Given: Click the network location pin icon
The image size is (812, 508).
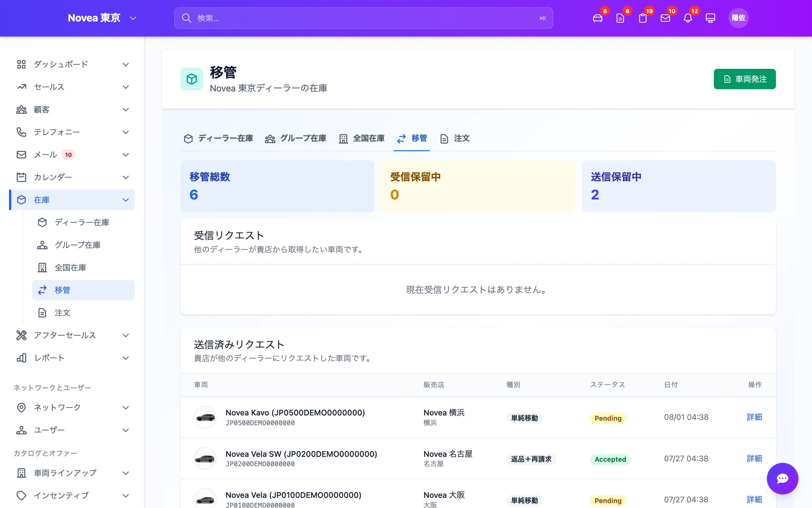Looking at the screenshot, I should pos(21,408).
